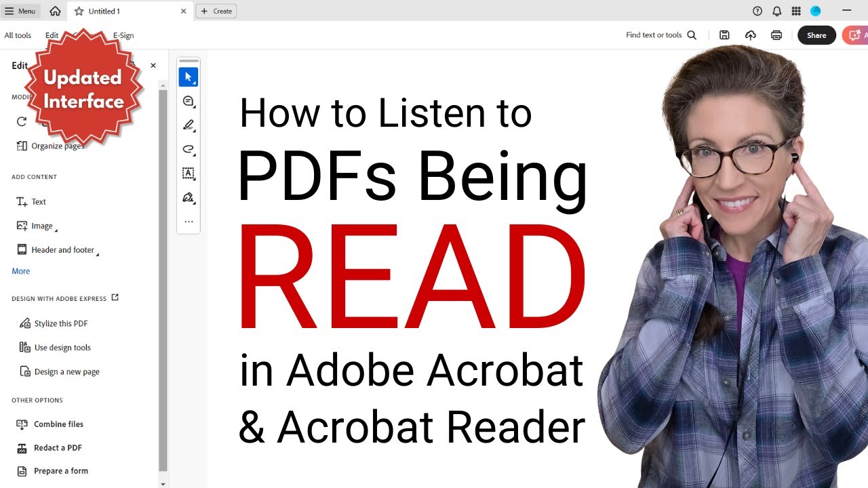Select the text box A tool

click(x=189, y=174)
